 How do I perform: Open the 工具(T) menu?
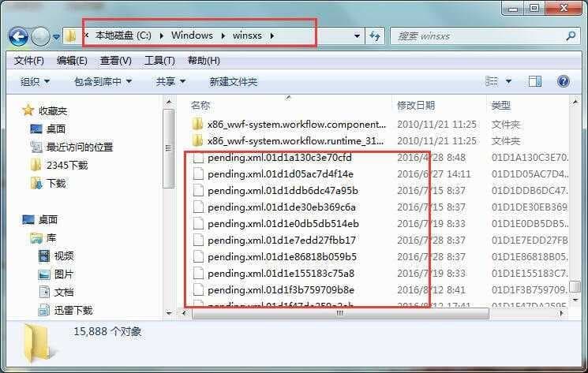159,60
